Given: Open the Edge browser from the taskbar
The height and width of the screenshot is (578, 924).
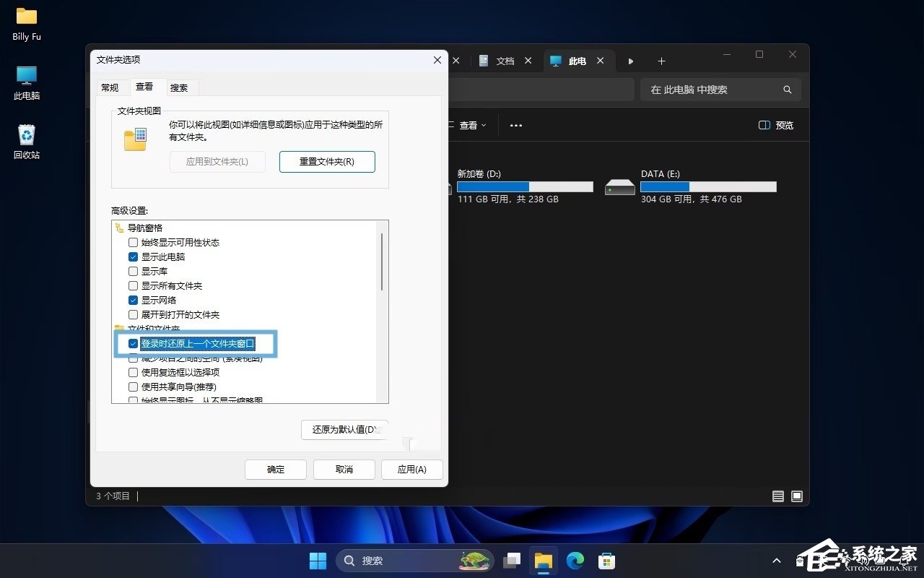Looking at the screenshot, I should click(x=575, y=560).
